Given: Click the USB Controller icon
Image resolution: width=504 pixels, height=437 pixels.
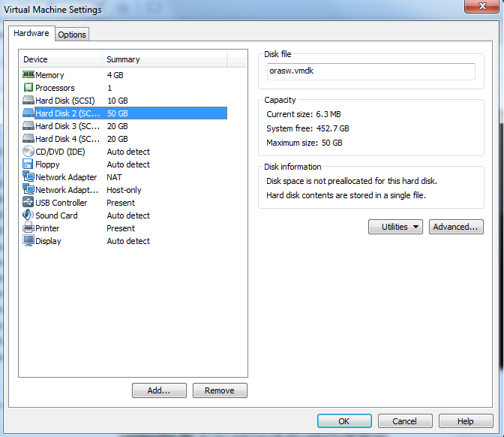Looking at the screenshot, I should (x=28, y=203).
